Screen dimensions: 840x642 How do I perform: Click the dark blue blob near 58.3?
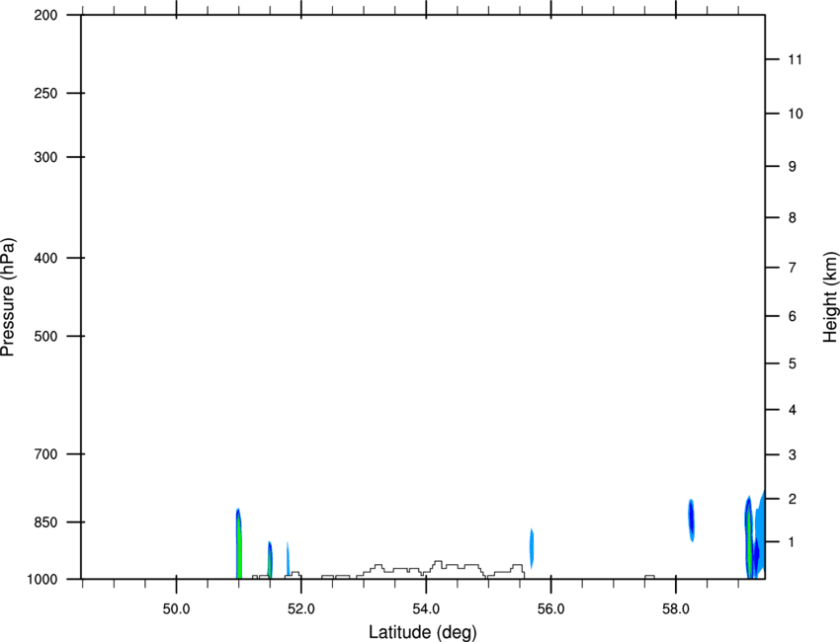691,520
